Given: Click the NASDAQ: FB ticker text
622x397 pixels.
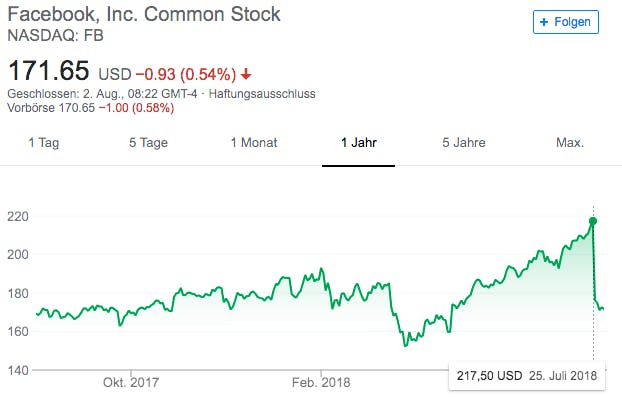Looking at the screenshot, I should [x=56, y=36].
